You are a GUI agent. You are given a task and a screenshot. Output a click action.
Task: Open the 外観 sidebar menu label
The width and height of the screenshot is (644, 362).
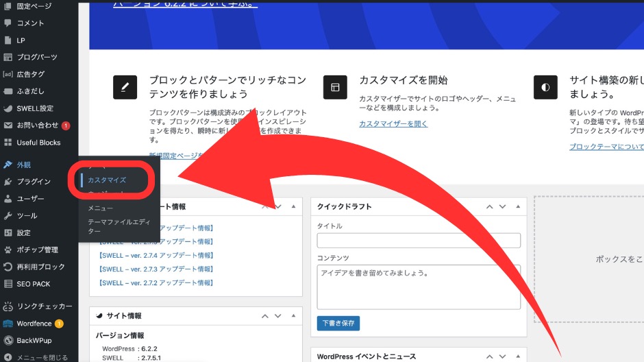pos(24,165)
